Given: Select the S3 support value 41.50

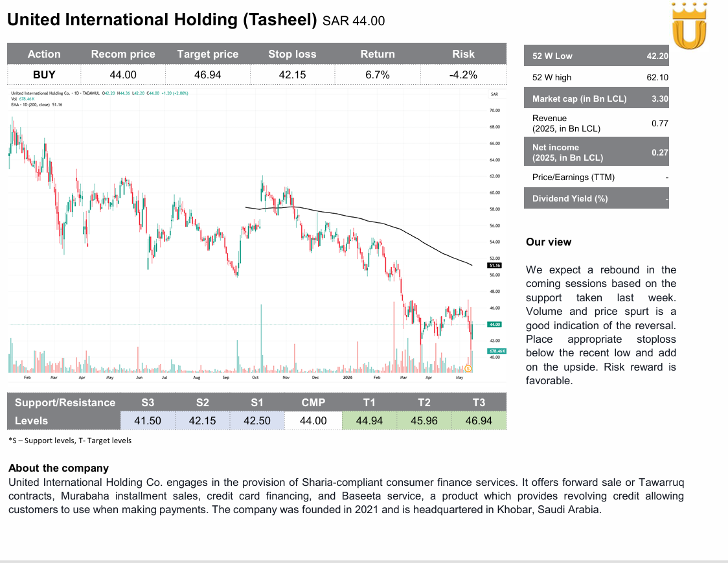Looking at the screenshot, I should pyautogui.click(x=148, y=421).
